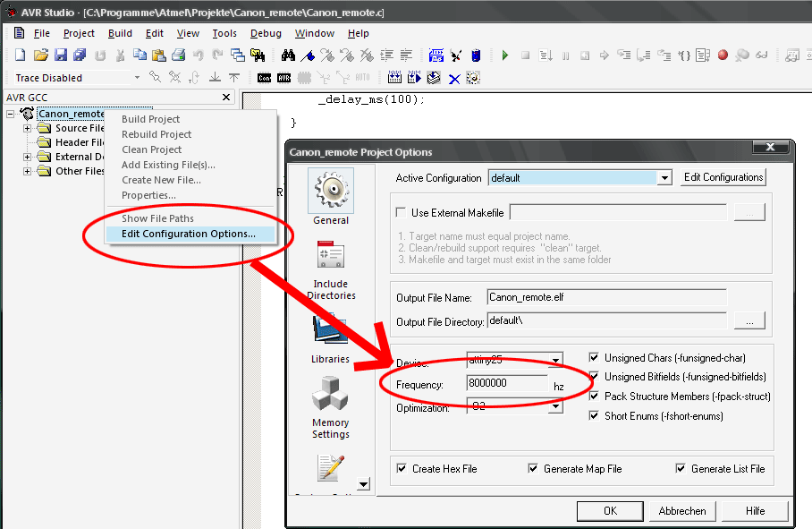The image size is (812, 529).
Task: Open the Project menu
Action: [79, 33]
